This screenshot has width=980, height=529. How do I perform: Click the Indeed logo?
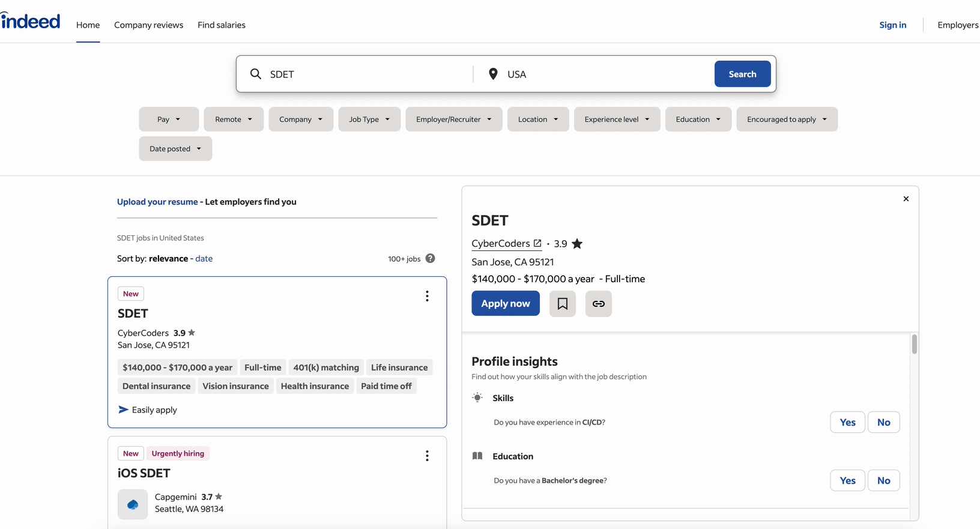(30, 21)
